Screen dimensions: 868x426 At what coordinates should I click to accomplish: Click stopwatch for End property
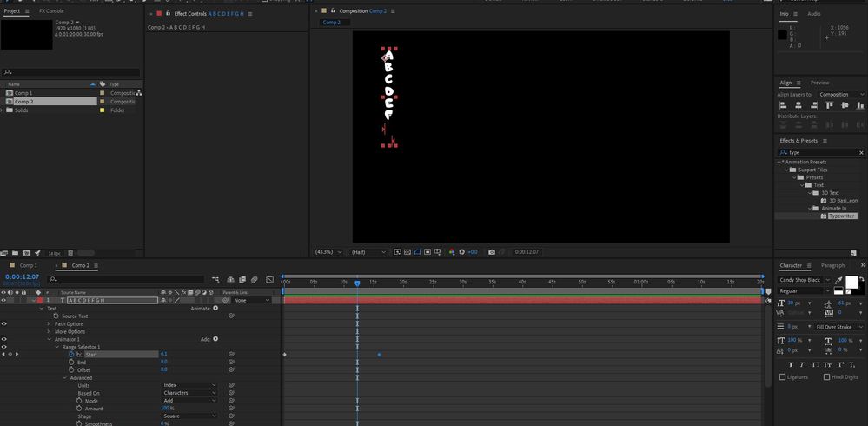pyautogui.click(x=71, y=362)
